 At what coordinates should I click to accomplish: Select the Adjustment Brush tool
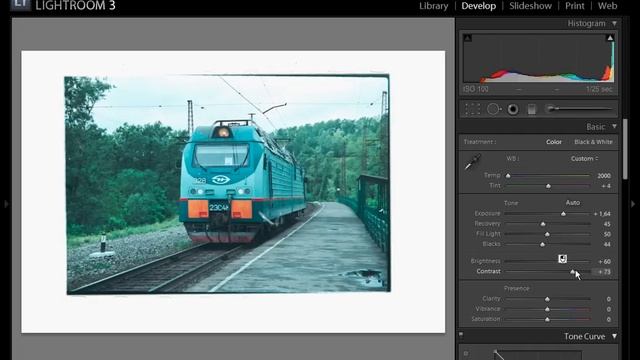(x=580, y=109)
